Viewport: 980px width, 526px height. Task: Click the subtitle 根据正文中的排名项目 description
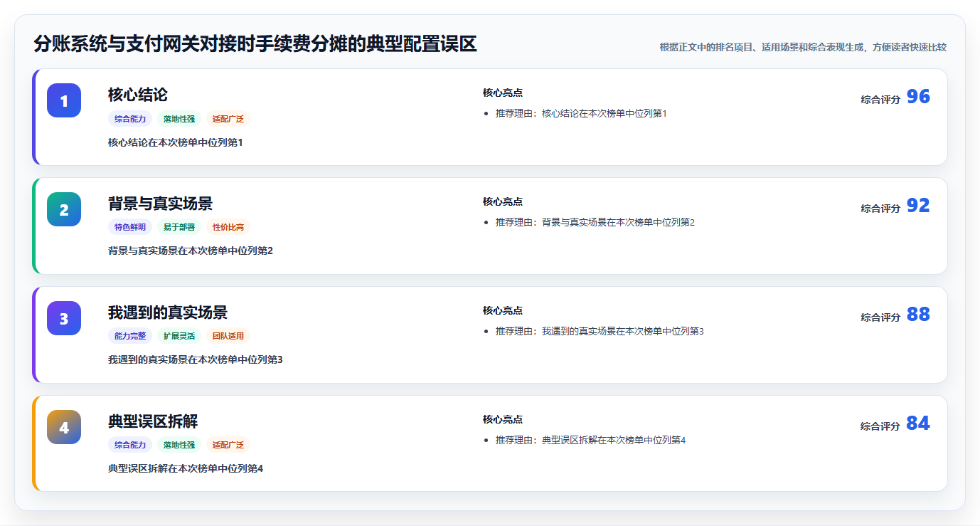tap(803, 47)
